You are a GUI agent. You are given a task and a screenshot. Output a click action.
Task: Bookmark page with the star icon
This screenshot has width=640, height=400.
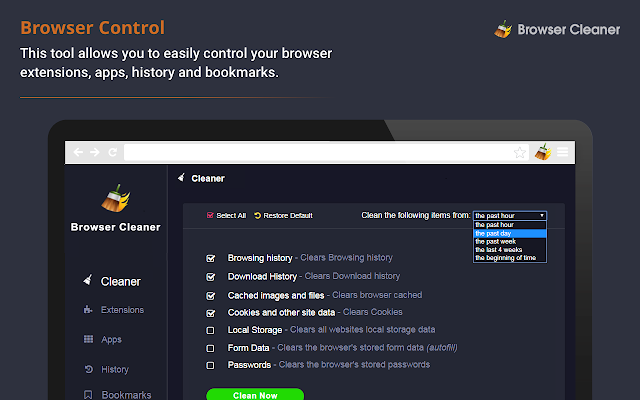520,153
